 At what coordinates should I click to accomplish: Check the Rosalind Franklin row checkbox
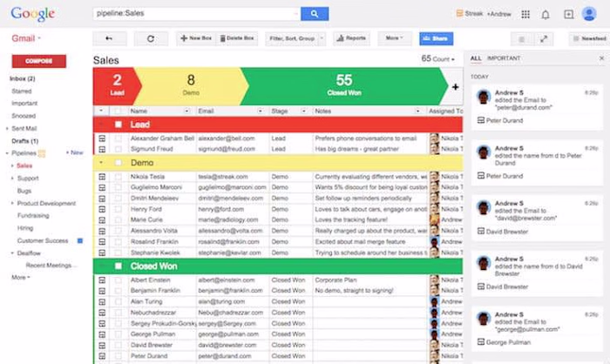coord(119,242)
